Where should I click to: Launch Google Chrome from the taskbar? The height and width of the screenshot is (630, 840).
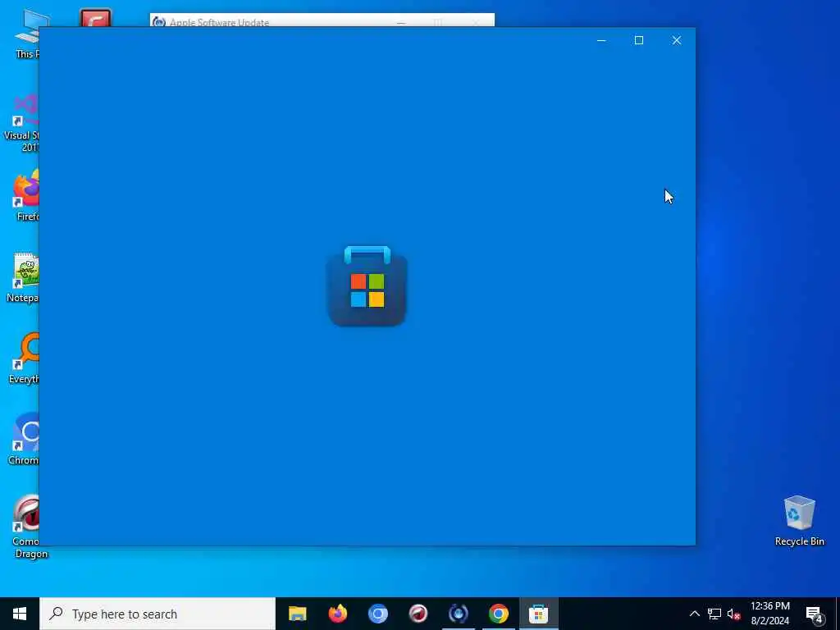[x=498, y=614]
